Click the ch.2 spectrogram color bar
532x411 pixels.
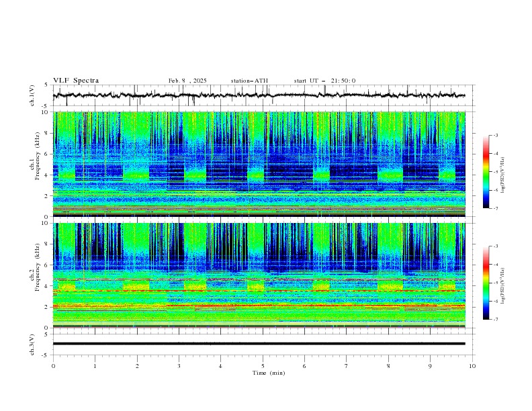[486, 283]
